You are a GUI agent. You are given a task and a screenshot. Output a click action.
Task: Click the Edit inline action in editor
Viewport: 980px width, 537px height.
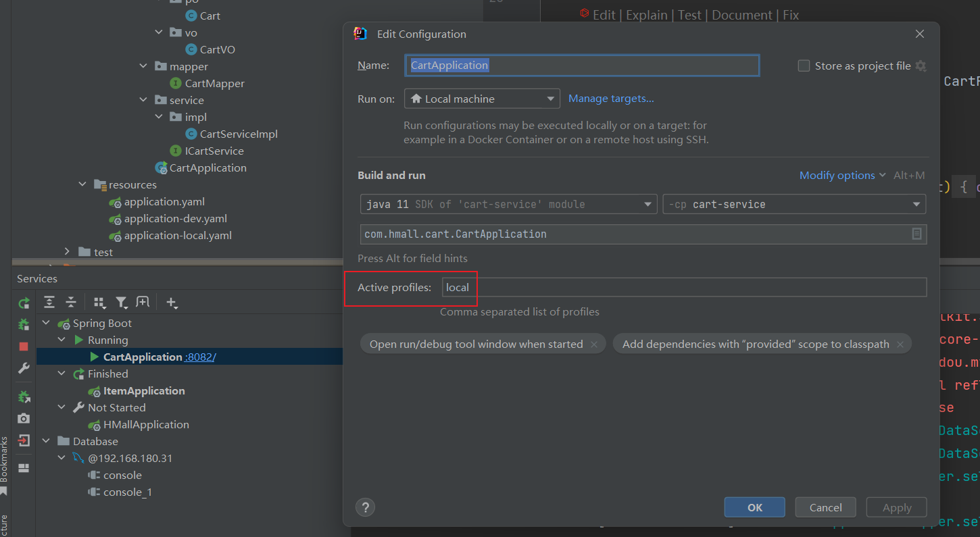(x=604, y=15)
